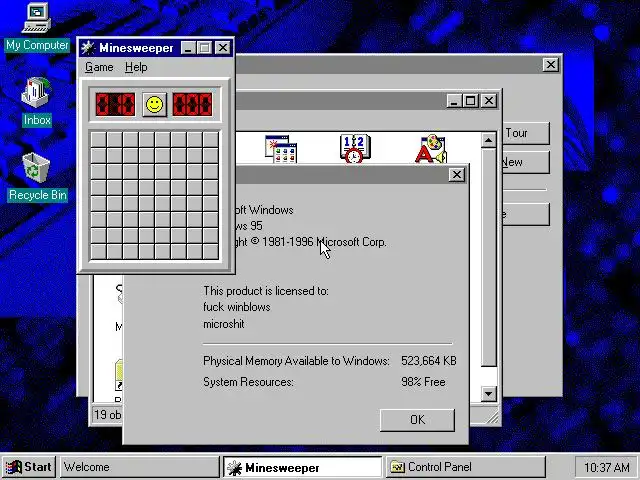
Task: Click the 'This product is licensed to:' text
Action: click(266, 291)
